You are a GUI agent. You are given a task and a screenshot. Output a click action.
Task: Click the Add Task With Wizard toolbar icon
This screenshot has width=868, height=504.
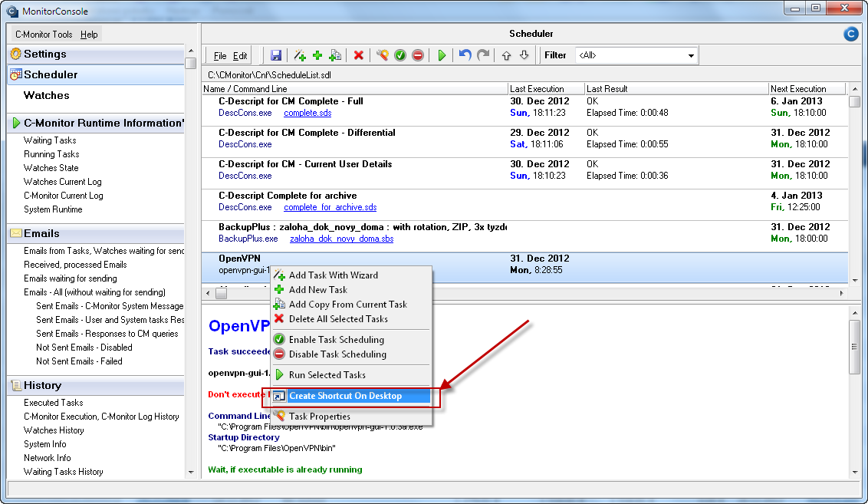tap(300, 55)
